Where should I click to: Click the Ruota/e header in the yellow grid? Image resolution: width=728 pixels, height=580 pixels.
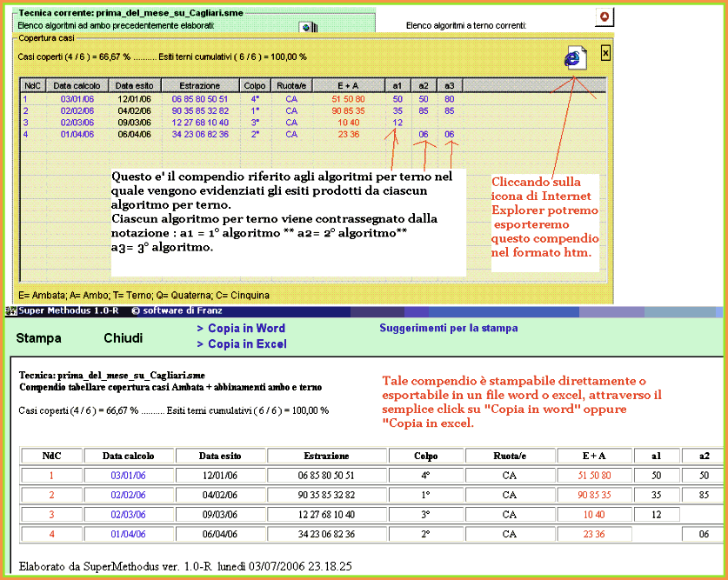(x=291, y=85)
